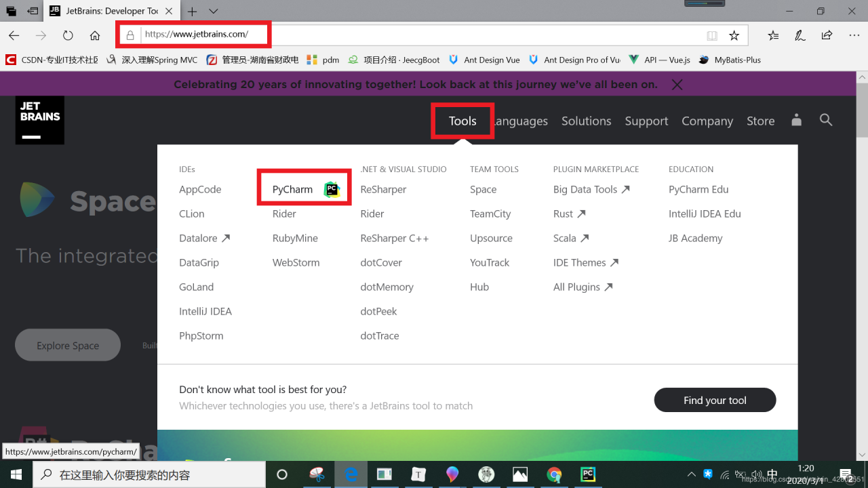Open dotMemory link

point(387,287)
